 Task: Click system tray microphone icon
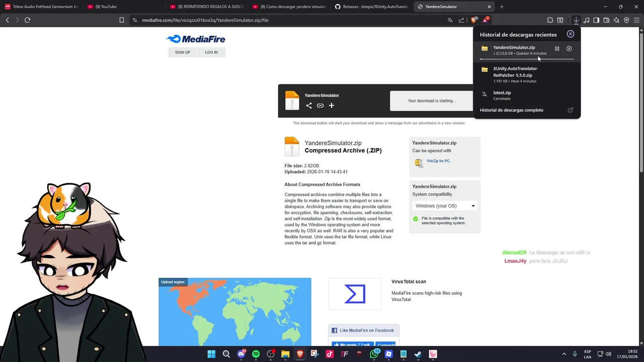[575, 354]
